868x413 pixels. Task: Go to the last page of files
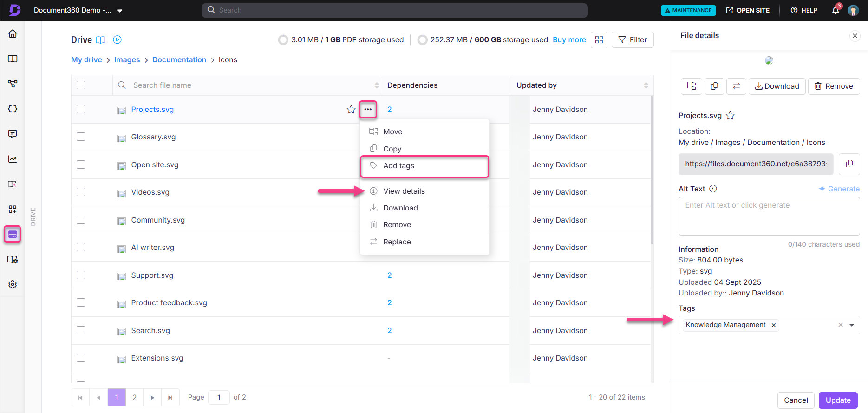point(170,398)
